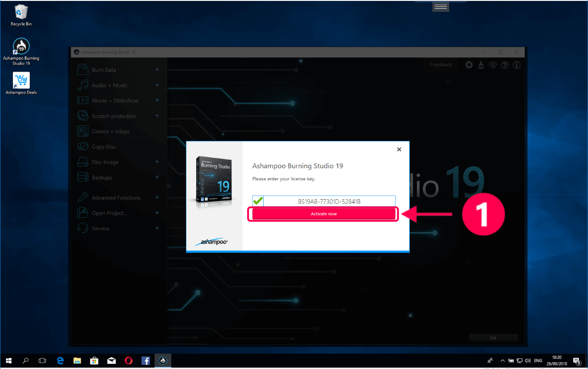Click the paintbrush skin icon

click(x=481, y=65)
